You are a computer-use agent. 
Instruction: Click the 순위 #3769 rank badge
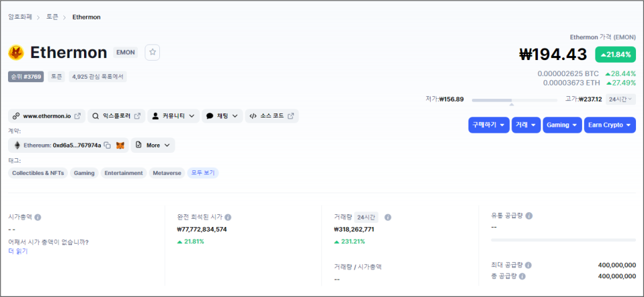[x=26, y=77]
